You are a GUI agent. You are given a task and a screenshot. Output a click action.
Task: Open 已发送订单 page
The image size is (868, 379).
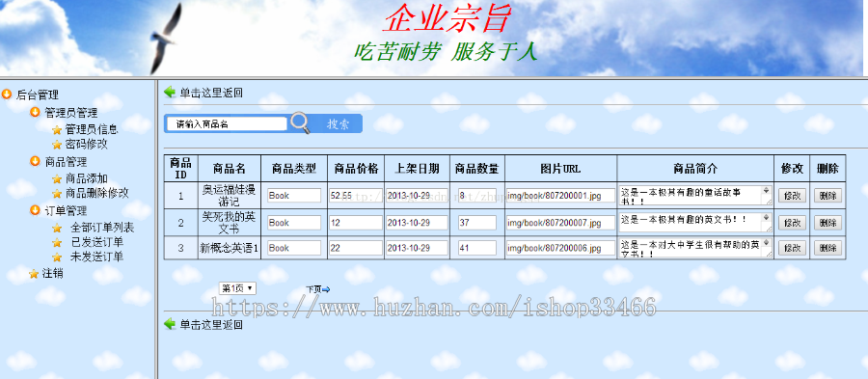tap(96, 242)
